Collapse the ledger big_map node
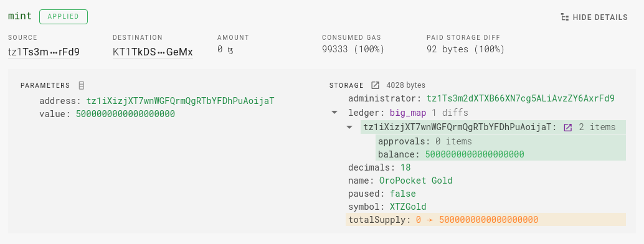Image resolution: width=644 pixels, height=244 pixels. (x=334, y=113)
